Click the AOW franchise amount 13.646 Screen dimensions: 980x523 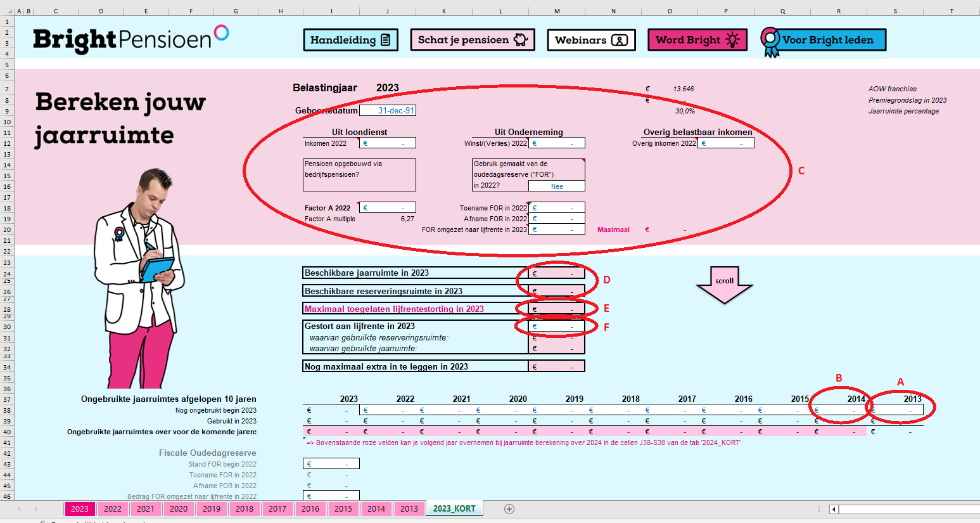tap(683, 89)
